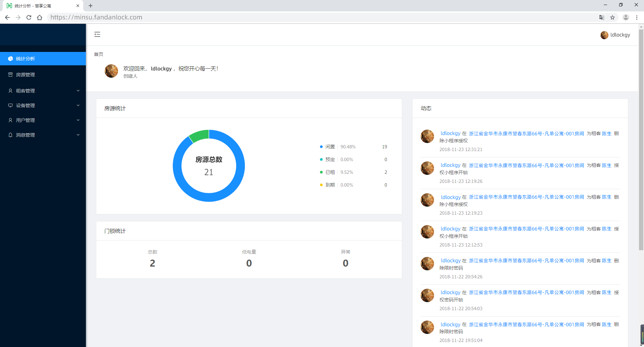Toggle the 到期 legend item in chart
Viewport: 644px width, 347px height.
(x=330, y=185)
